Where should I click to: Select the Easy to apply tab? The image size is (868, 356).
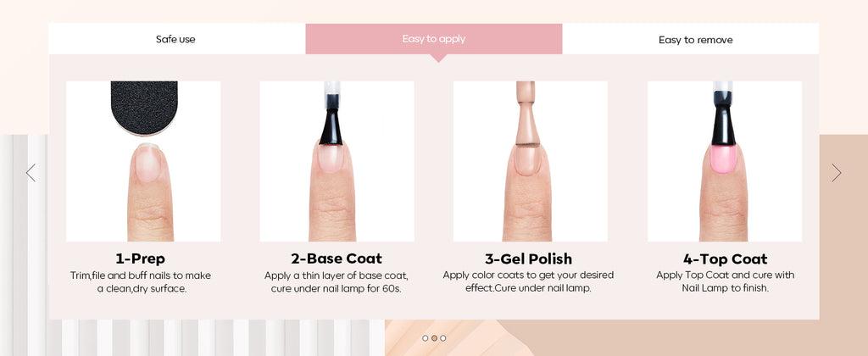pos(433,39)
